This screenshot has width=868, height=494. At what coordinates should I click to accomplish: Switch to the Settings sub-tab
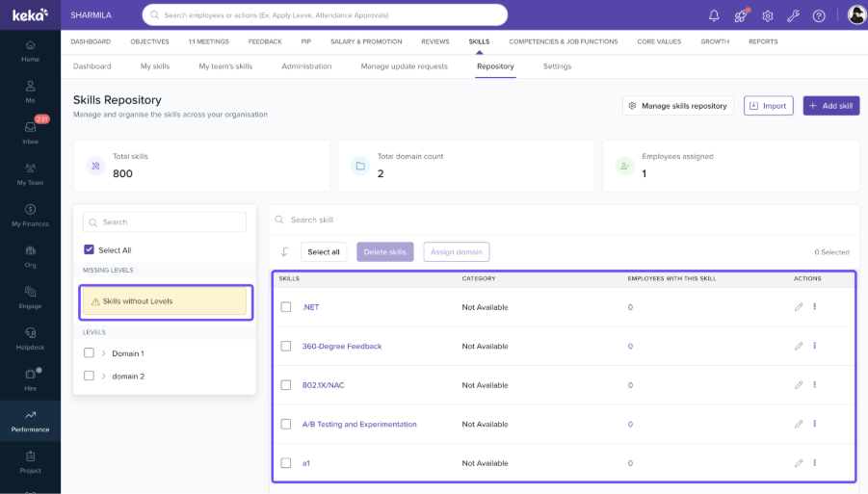557,66
